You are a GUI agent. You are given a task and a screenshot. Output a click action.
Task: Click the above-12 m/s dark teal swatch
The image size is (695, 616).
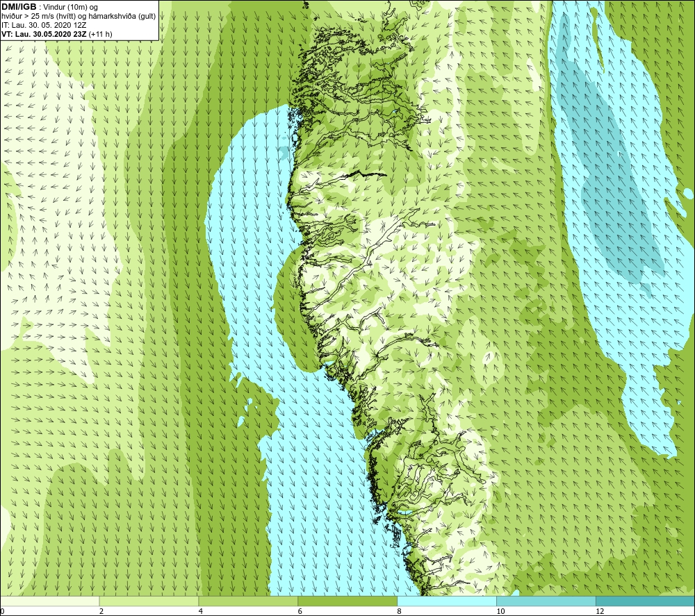645,601
